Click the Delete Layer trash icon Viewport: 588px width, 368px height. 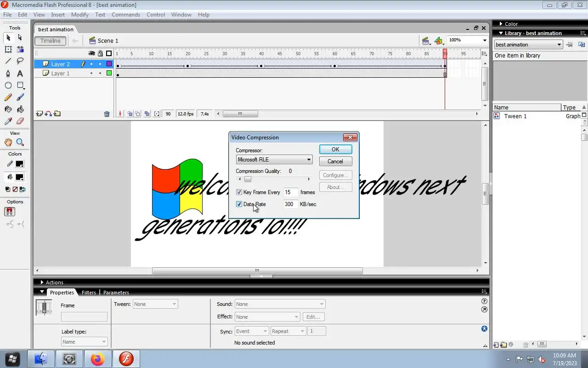click(x=107, y=114)
